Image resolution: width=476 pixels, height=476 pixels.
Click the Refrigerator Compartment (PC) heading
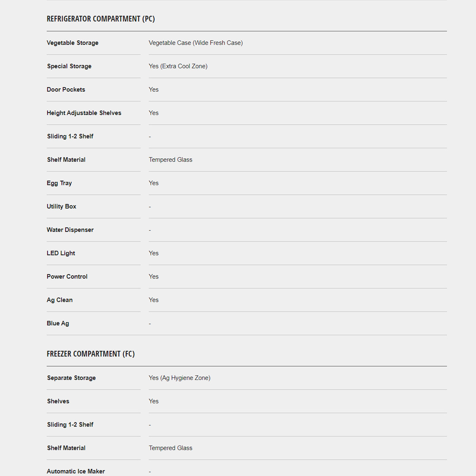(x=101, y=19)
